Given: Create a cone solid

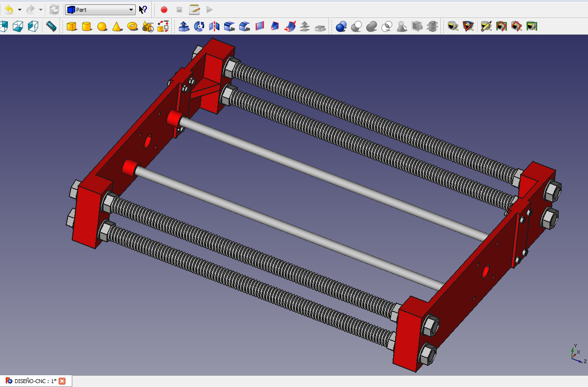Looking at the screenshot, I should click(x=117, y=26).
